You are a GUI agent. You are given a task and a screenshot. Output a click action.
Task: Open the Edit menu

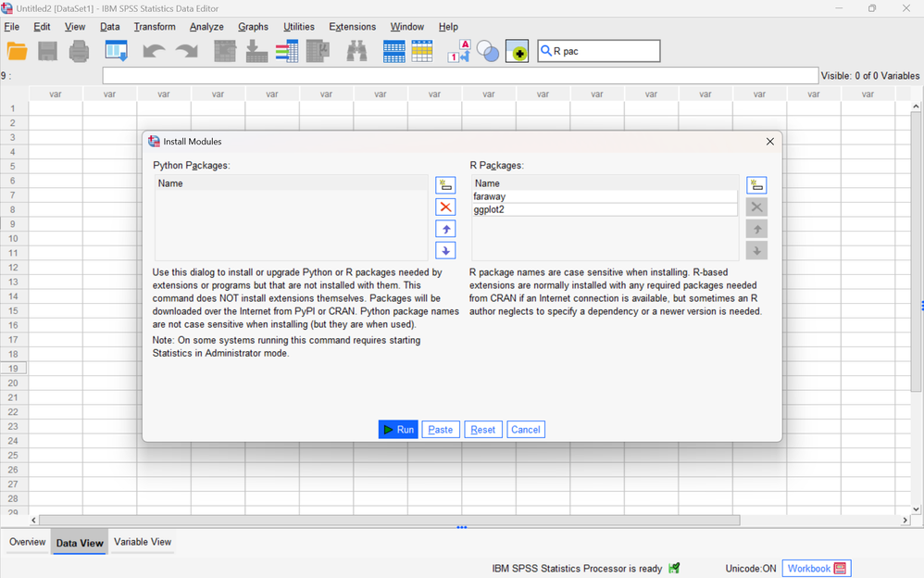[x=42, y=27]
